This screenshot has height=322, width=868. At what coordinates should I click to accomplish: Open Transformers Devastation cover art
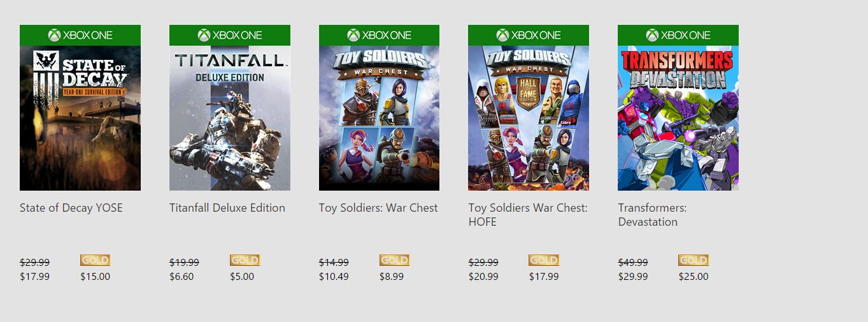pos(678,118)
